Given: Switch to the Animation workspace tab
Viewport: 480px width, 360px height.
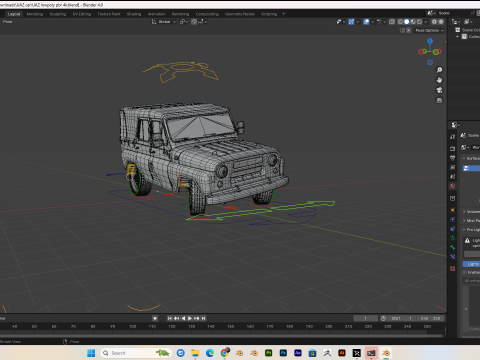Looking at the screenshot, I should click(x=157, y=14).
